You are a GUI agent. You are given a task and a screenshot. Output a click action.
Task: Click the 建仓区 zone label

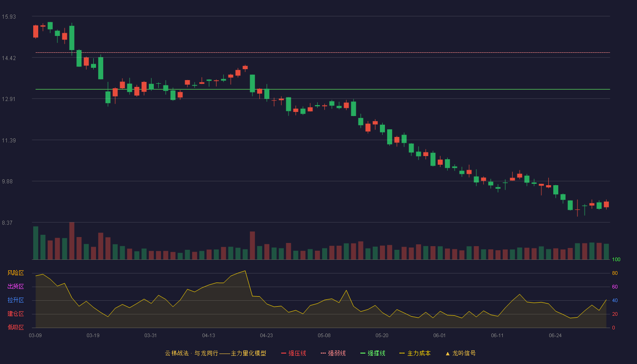point(15,314)
